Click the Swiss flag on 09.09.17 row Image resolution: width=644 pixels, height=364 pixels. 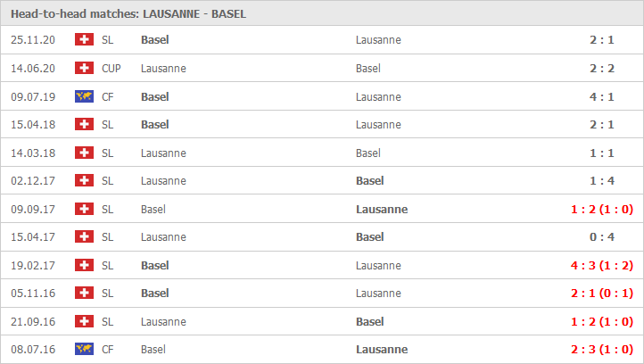pyautogui.click(x=84, y=209)
